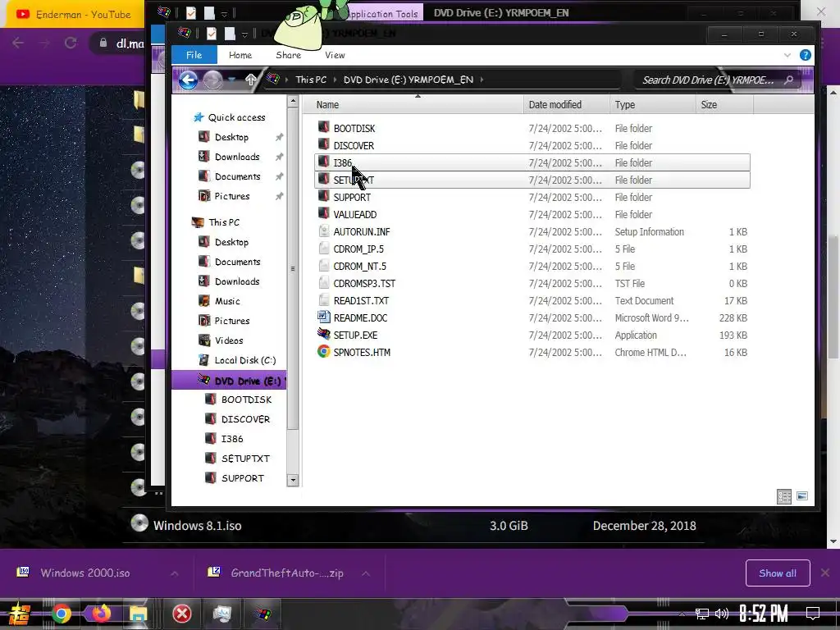Expand the ribbon with the chevron

coord(787,55)
